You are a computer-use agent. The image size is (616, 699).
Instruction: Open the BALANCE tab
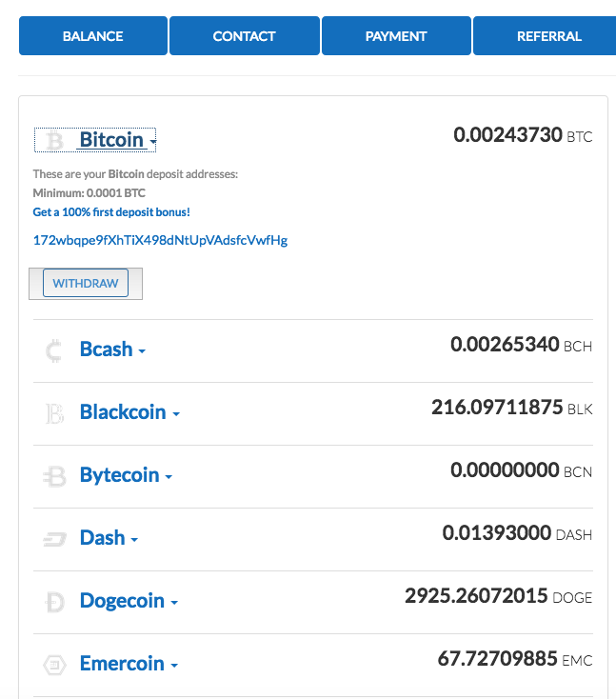(x=93, y=35)
